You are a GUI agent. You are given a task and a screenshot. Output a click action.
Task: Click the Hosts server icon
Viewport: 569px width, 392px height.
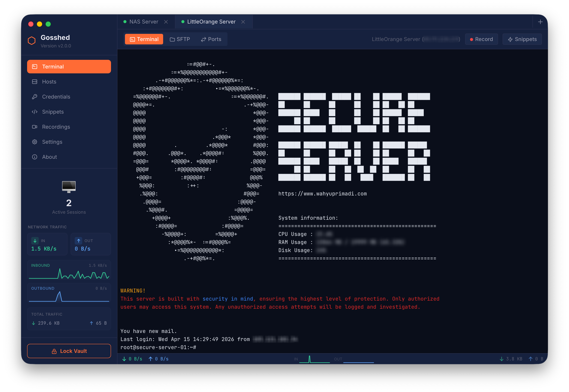(x=35, y=82)
